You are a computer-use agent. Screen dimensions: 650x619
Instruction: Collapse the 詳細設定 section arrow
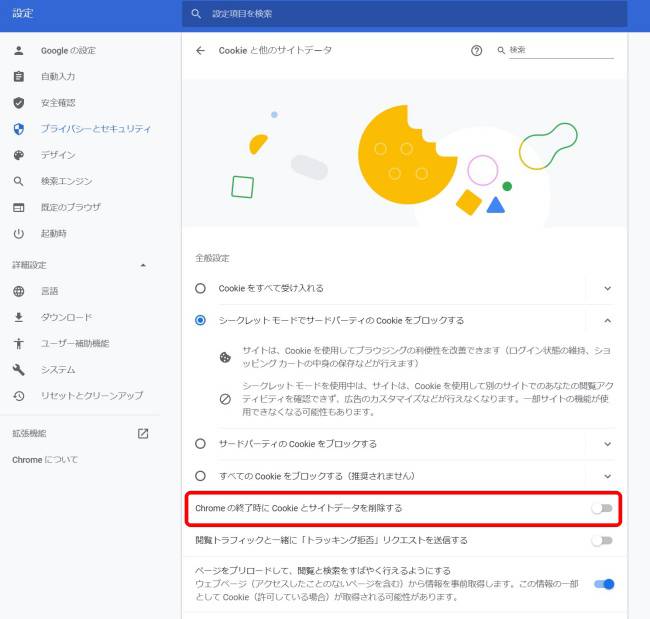143,265
